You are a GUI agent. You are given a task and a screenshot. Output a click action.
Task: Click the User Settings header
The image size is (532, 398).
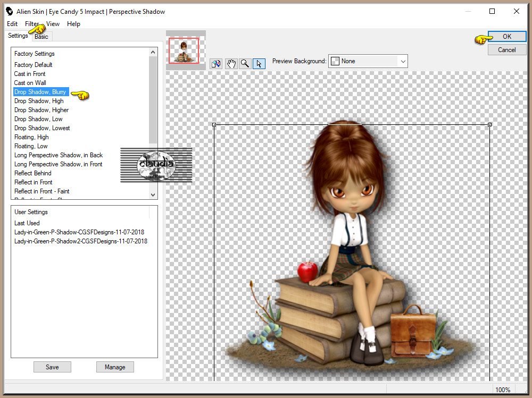coord(31,212)
